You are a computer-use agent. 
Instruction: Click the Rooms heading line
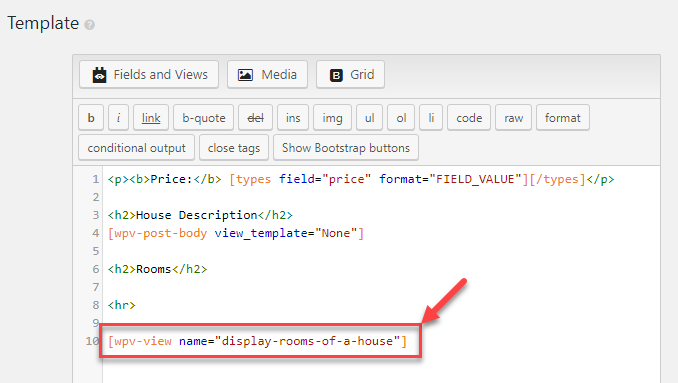(x=157, y=269)
